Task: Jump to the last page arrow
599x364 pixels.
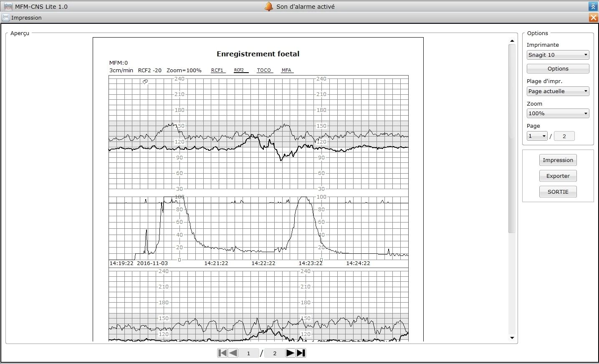Action: [x=301, y=353]
